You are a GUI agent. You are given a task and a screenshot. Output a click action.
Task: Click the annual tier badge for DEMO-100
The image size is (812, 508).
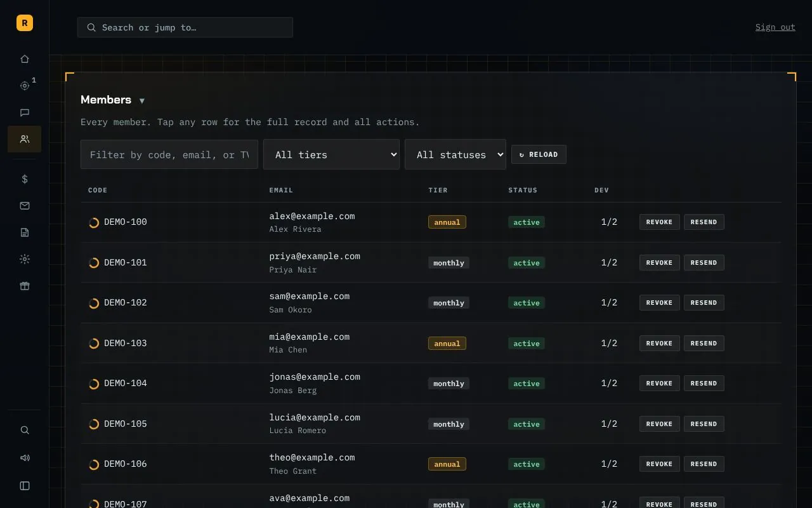pos(447,222)
